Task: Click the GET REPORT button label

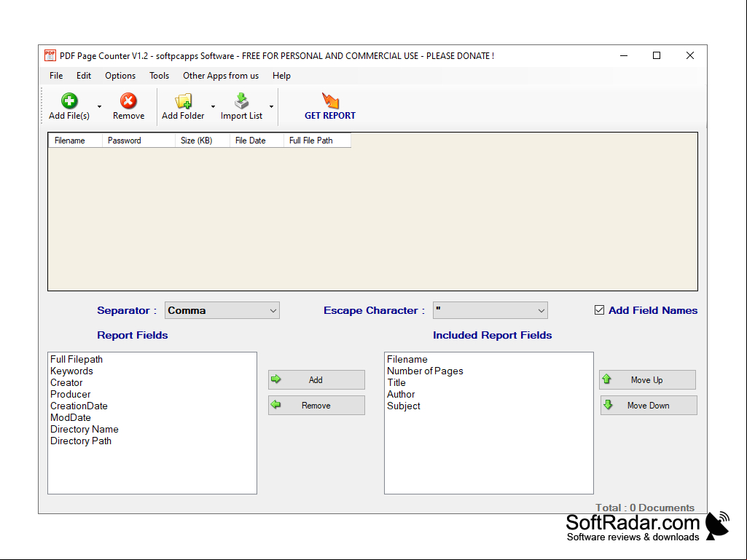Action: (x=330, y=116)
